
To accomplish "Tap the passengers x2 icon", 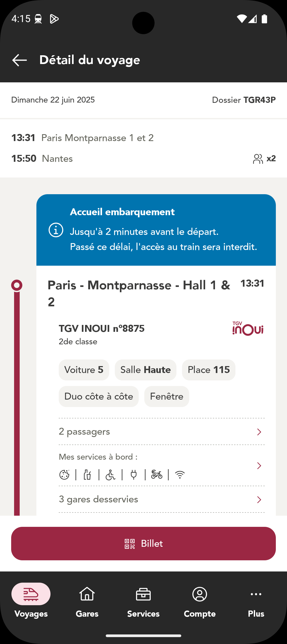I will point(264,159).
